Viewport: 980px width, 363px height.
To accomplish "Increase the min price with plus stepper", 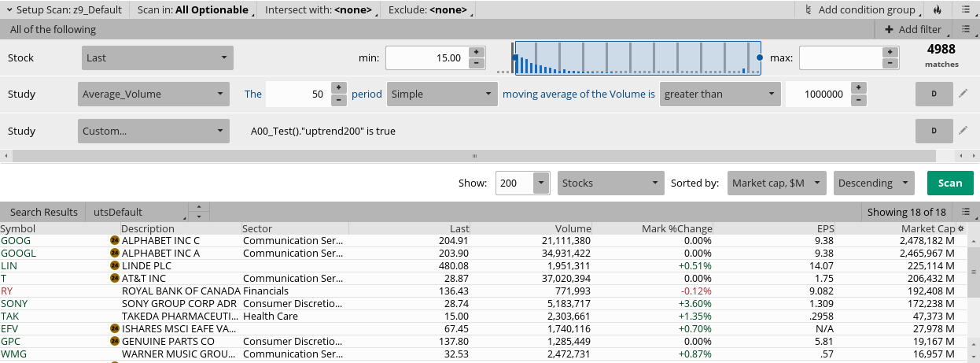I will click(x=476, y=52).
